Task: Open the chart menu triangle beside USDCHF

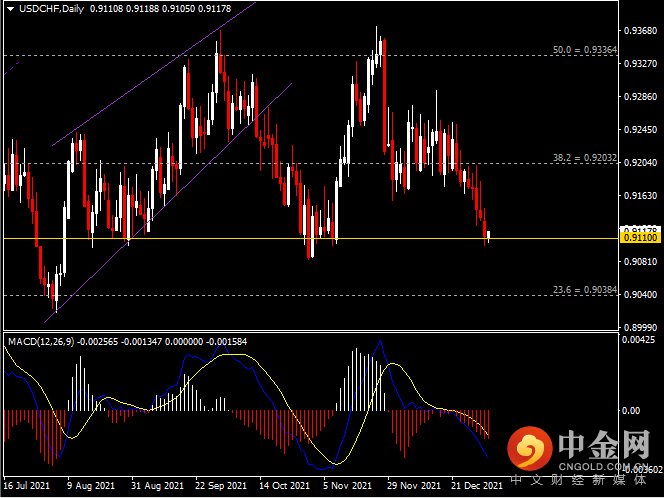Action: [x=10, y=8]
